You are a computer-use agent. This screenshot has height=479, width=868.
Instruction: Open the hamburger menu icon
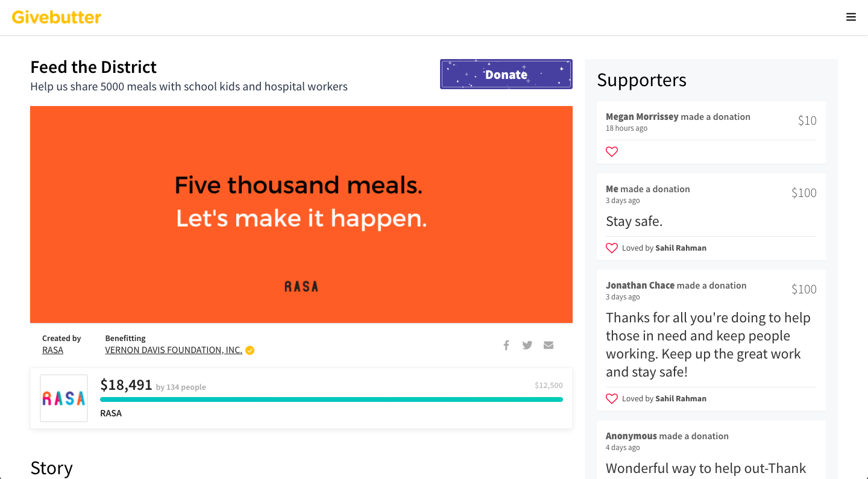(x=851, y=17)
